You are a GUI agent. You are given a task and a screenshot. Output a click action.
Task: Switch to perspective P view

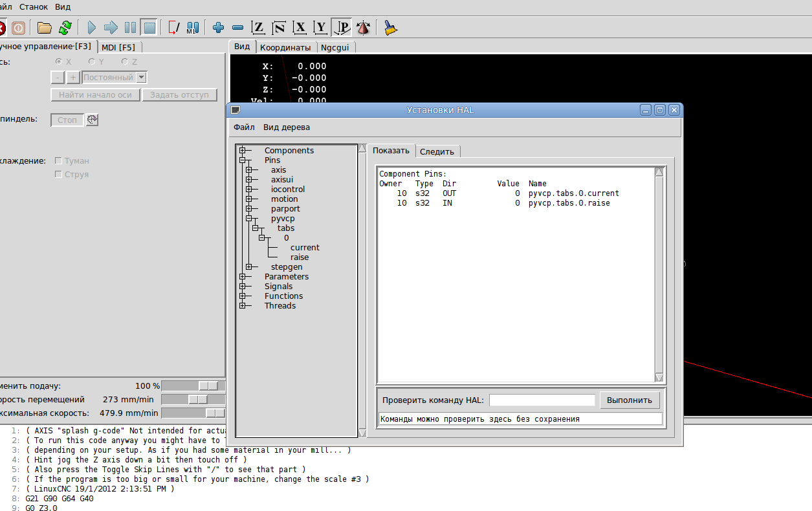point(341,27)
